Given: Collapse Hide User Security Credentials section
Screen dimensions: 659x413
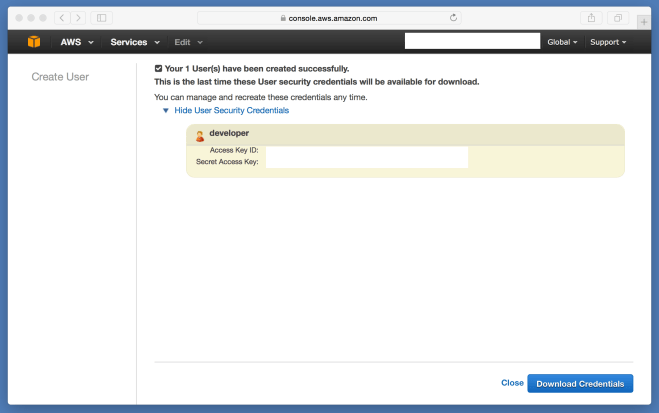Looking at the screenshot, I should click(230, 110).
